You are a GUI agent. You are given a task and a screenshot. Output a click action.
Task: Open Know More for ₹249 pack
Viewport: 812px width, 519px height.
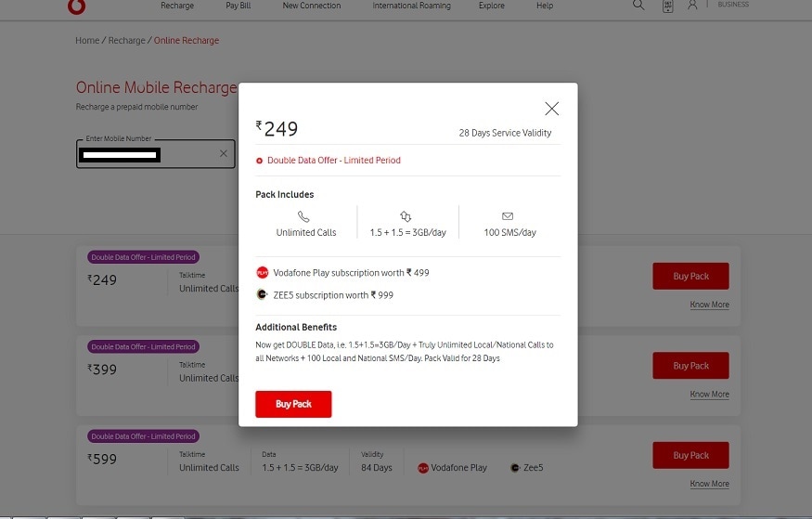point(710,305)
